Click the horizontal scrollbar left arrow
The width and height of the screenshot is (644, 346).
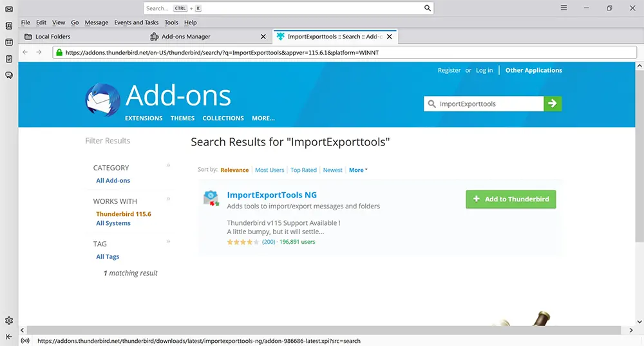pyautogui.click(x=22, y=330)
